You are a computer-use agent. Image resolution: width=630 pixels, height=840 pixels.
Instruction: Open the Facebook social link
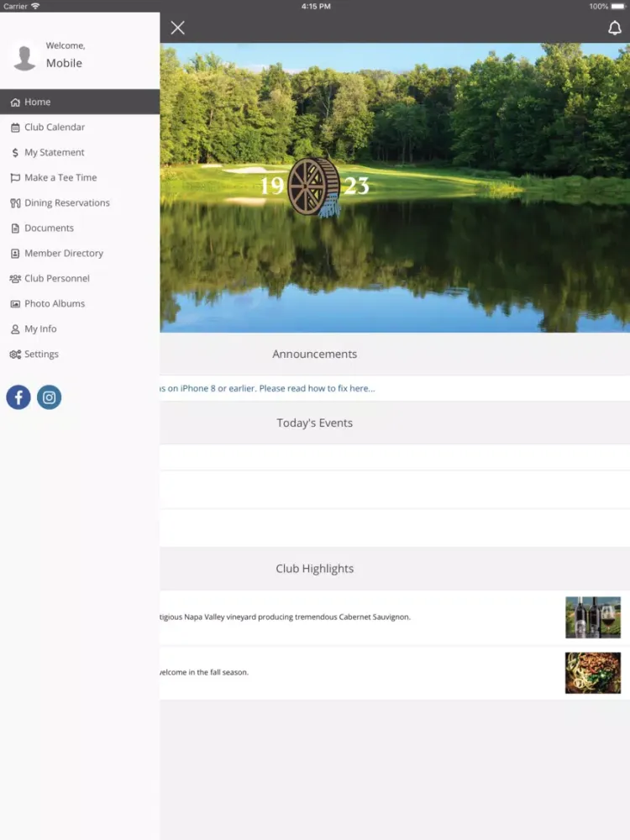coord(18,397)
